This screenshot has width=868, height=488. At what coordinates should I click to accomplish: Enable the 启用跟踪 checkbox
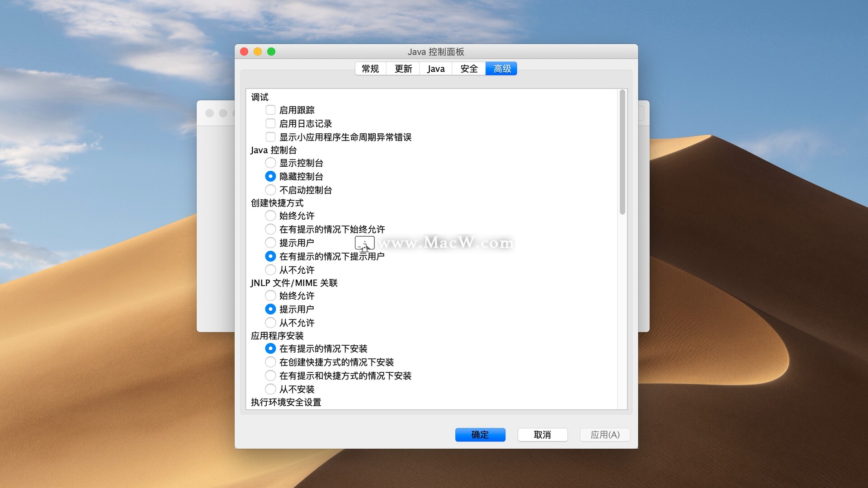270,110
